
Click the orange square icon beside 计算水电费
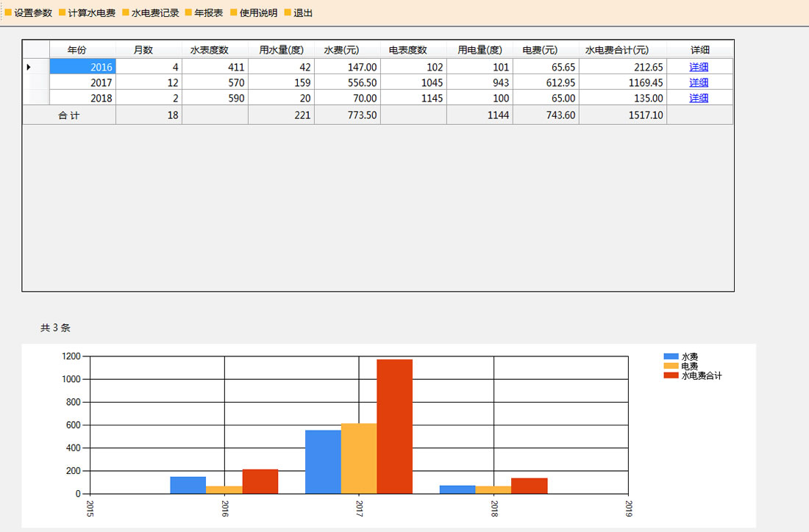(x=62, y=12)
